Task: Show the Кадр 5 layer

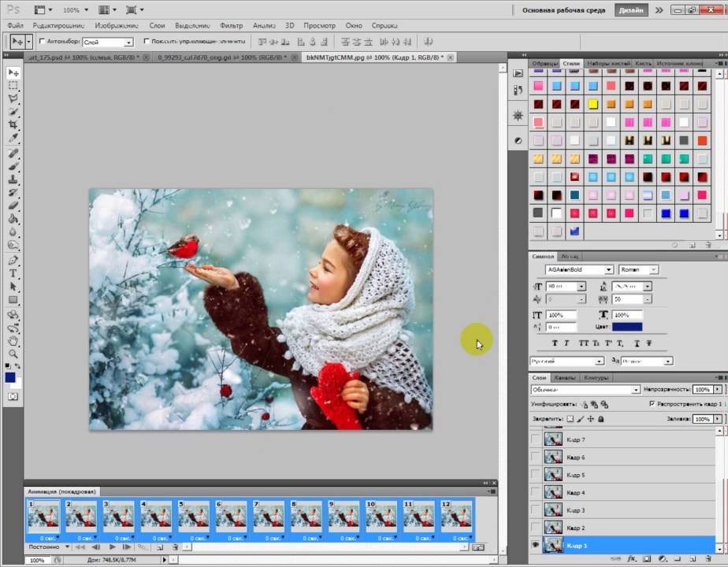Action: point(536,475)
